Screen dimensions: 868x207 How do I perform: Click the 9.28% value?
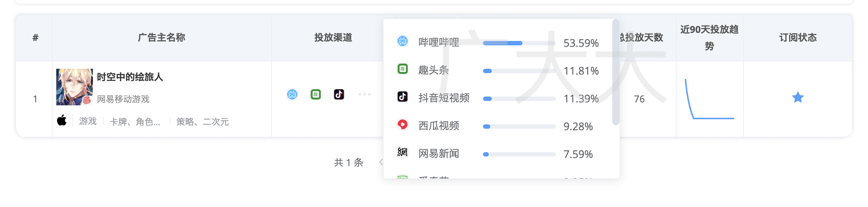tap(578, 127)
